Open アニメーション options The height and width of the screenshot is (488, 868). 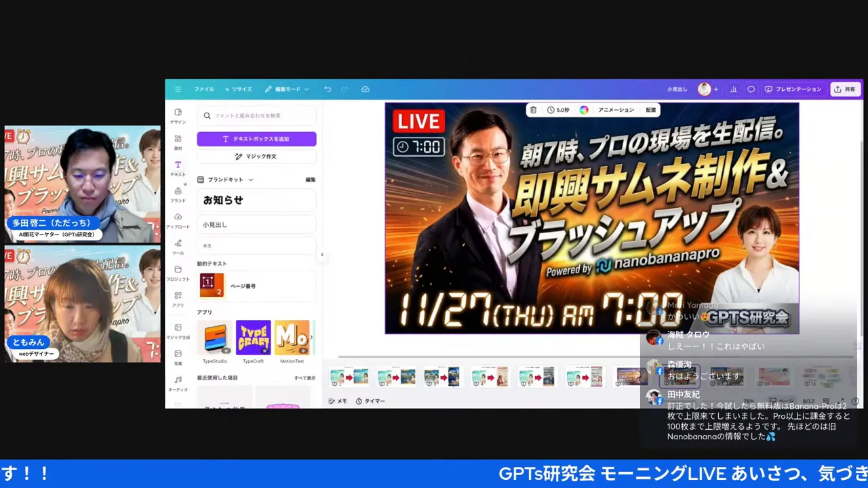coord(616,110)
